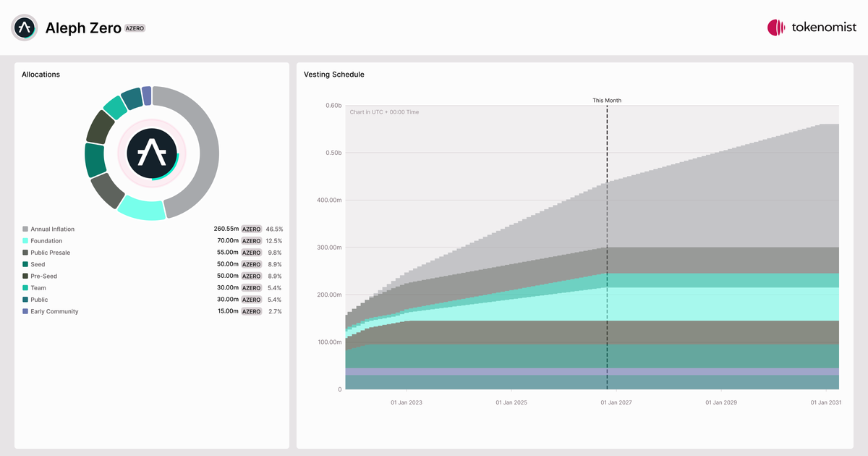This screenshot has height=456, width=868.
Task: Select the Foundation legend label
Action: (x=46, y=241)
